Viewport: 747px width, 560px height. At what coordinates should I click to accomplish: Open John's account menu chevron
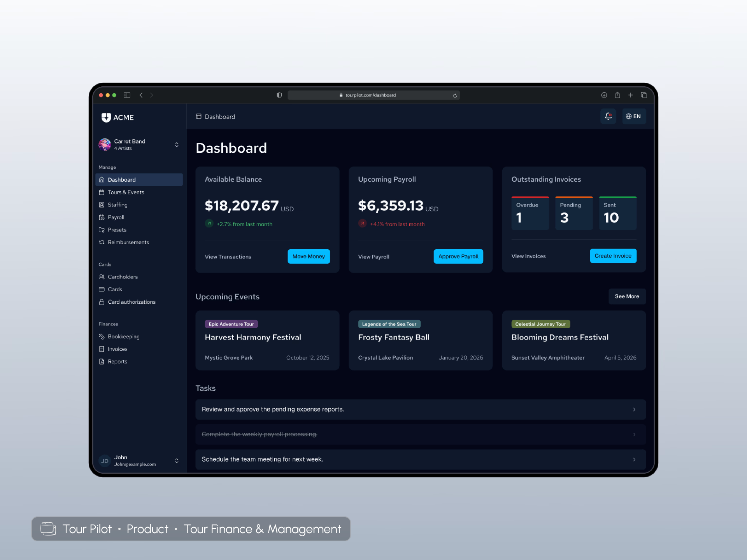point(177,461)
